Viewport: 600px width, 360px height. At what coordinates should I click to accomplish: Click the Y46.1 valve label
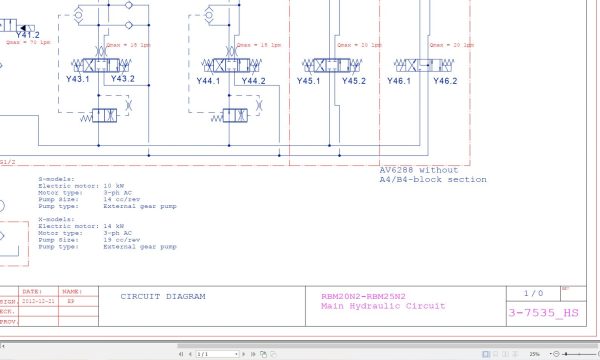pyautogui.click(x=399, y=81)
